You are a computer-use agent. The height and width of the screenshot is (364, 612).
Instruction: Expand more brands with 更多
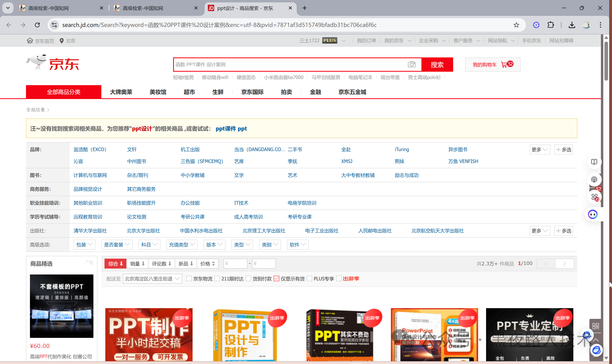click(540, 150)
